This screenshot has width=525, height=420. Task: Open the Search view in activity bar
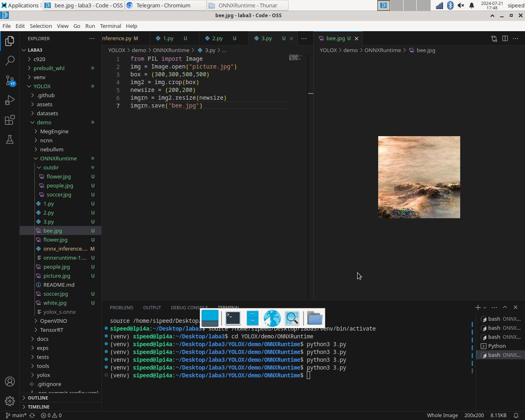[x=10, y=61]
